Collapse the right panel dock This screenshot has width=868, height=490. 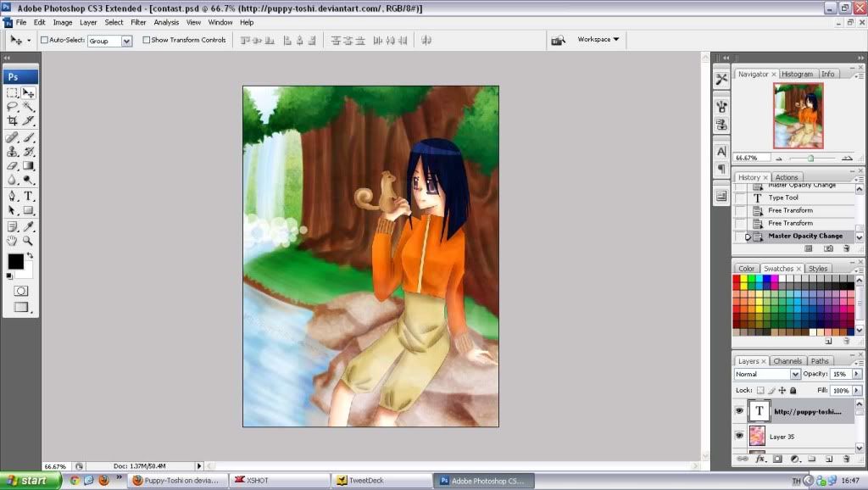[x=861, y=58]
